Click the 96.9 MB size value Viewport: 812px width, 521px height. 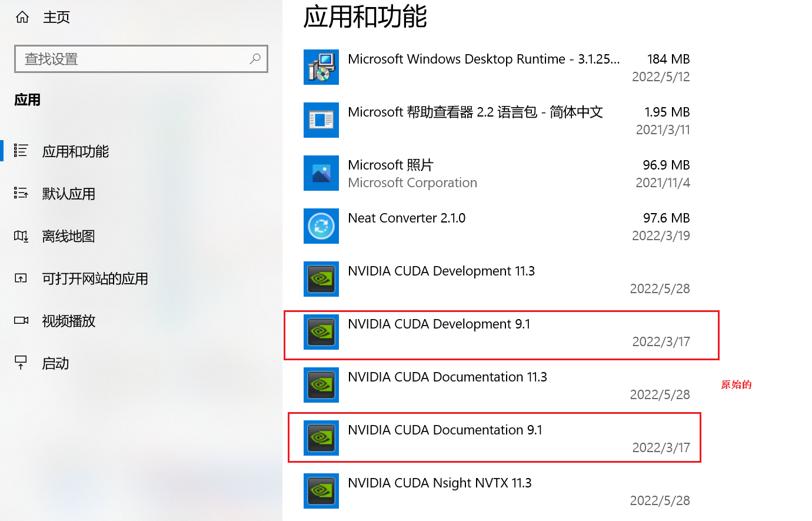coord(667,165)
